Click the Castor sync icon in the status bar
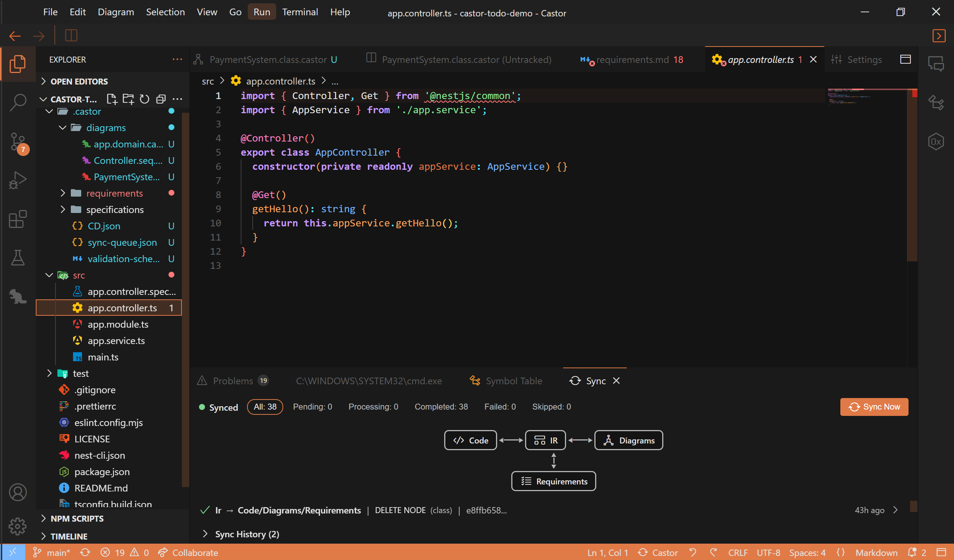Viewport: 954px width, 560px height. (x=644, y=553)
